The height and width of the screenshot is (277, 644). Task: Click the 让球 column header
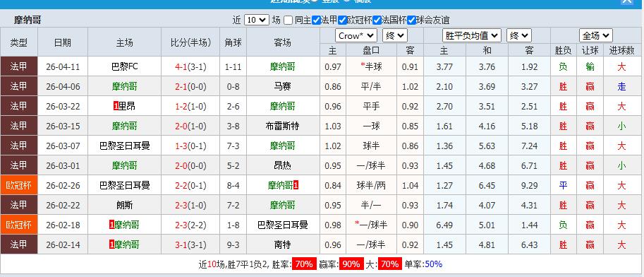(x=590, y=51)
